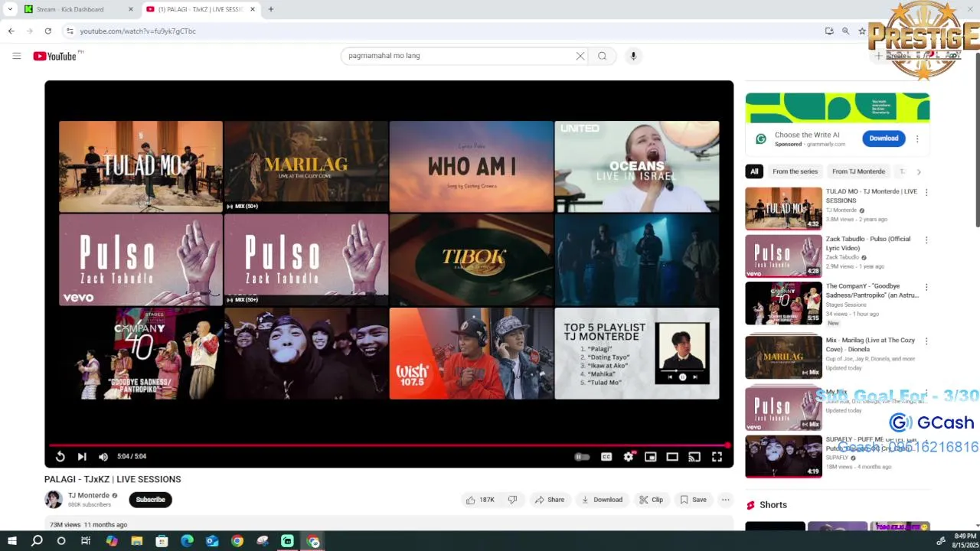Open browser zoom magnifier icon
Viewport: 980px width, 551px height.
(845, 31)
